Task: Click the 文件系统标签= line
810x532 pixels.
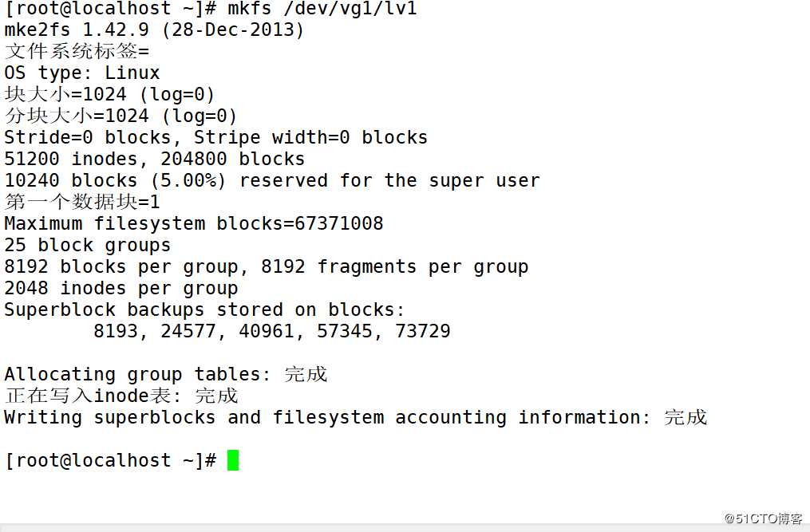Action: [77, 52]
